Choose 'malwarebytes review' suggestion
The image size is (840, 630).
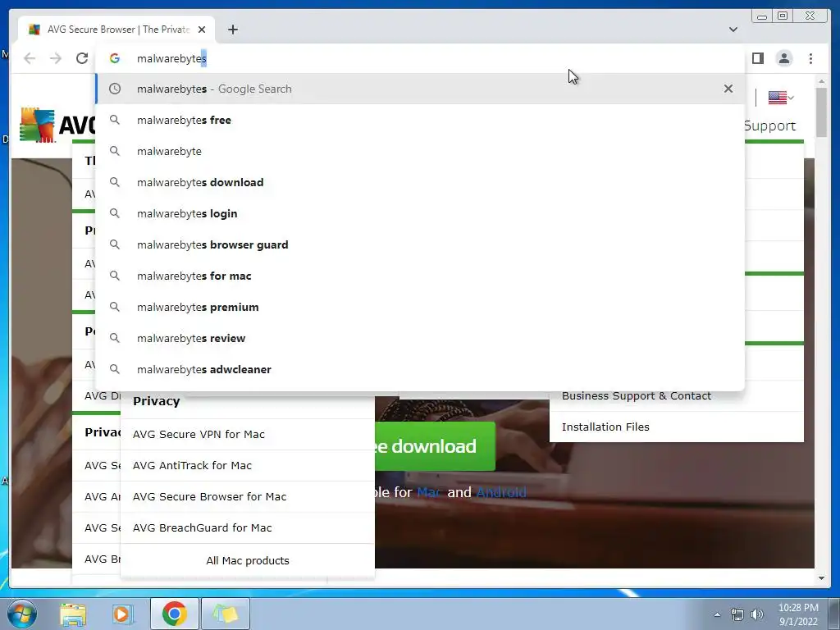(x=420, y=338)
